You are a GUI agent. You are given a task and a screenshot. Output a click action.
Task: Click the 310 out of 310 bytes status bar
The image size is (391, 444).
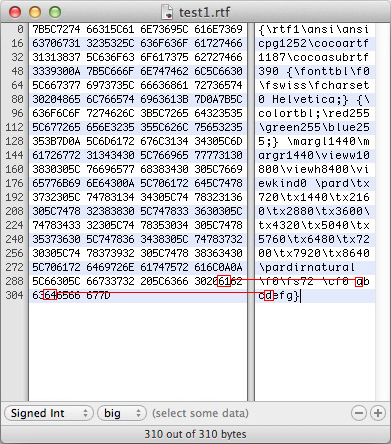[195, 434]
